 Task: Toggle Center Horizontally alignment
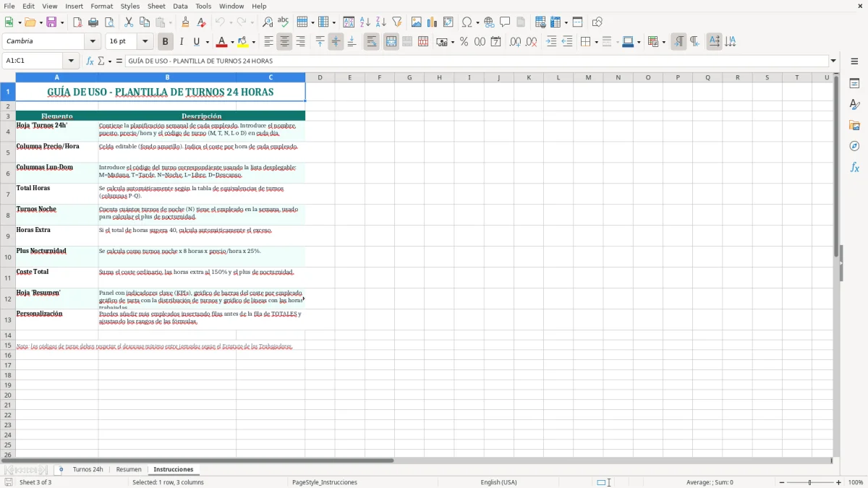click(x=284, y=42)
